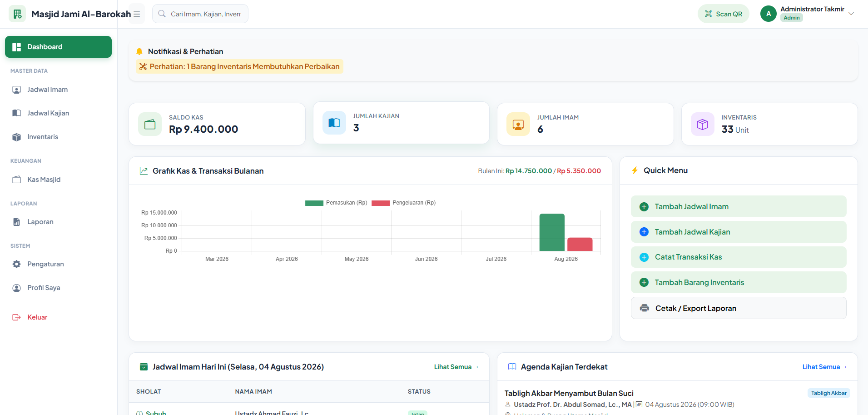Image resolution: width=868 pixels, height=415 pixels.
Task: Toggle sidebar with hamburger menu icon
Action: [137, 14]
